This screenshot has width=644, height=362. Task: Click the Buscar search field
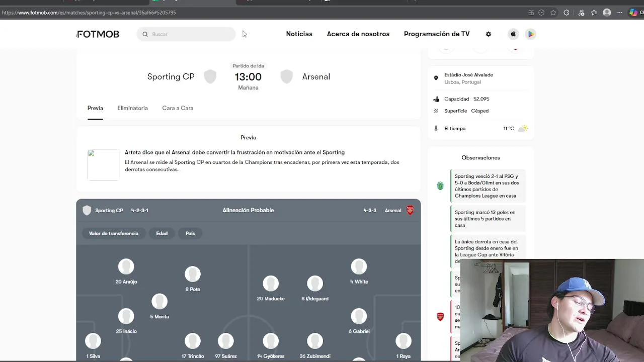(x=186, y=34)
